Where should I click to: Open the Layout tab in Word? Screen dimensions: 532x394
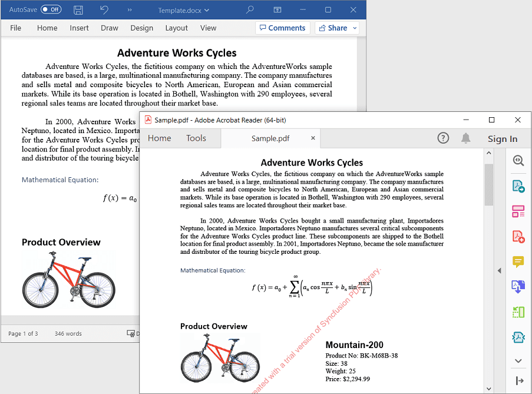(176, 28)
